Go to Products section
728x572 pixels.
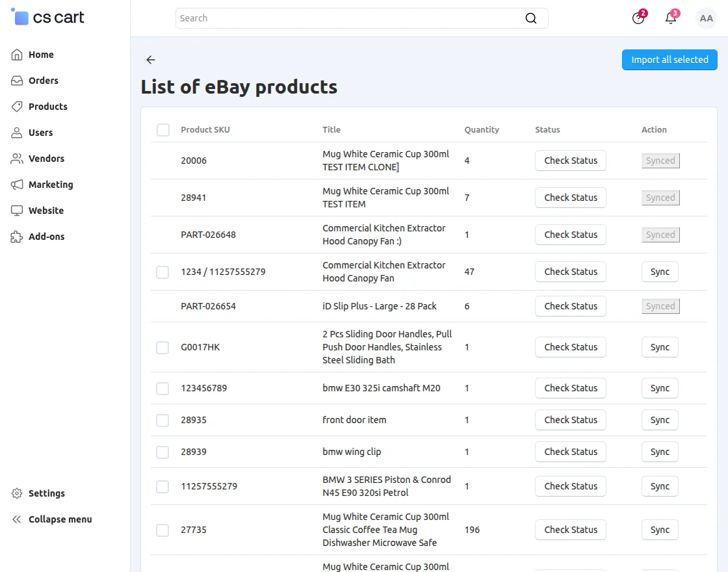tap(48, 107)
